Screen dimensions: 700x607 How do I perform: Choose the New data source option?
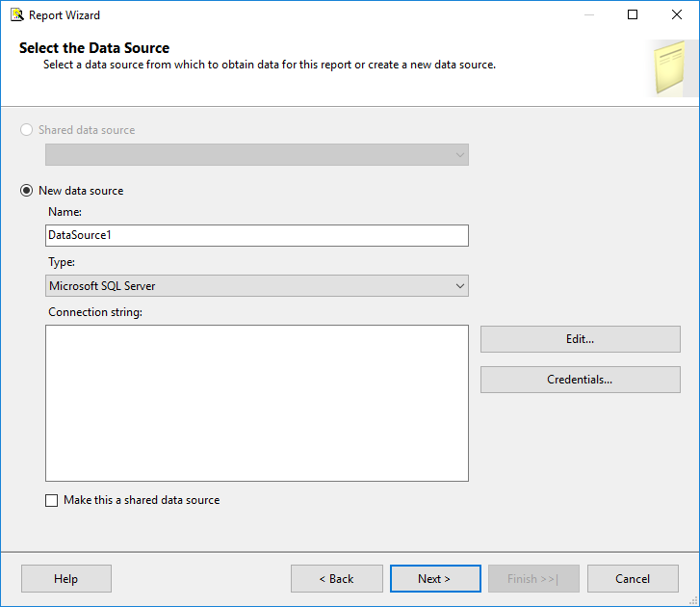click(x=27, y=191)
